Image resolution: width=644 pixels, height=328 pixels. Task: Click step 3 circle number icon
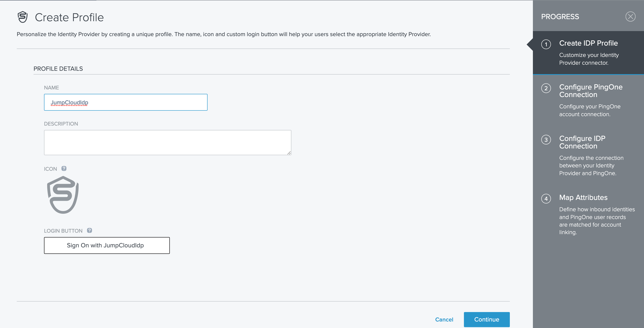tap(546, 140)
